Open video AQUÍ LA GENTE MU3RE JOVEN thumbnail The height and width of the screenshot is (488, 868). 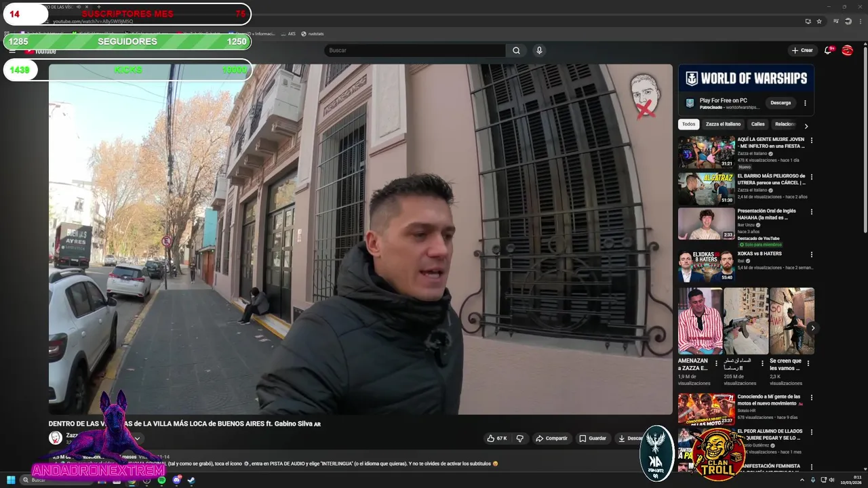707,152
